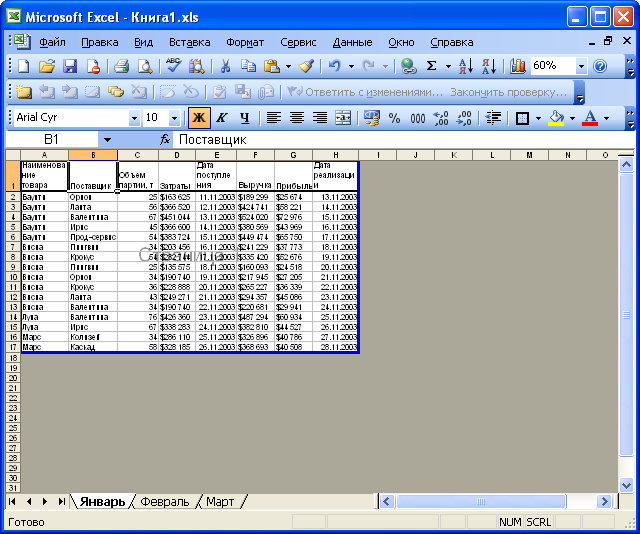The width and height of the screenshot is (640, 534).
Task: Click the horizontal scrollbar thumb
Action: coord(481,501)
